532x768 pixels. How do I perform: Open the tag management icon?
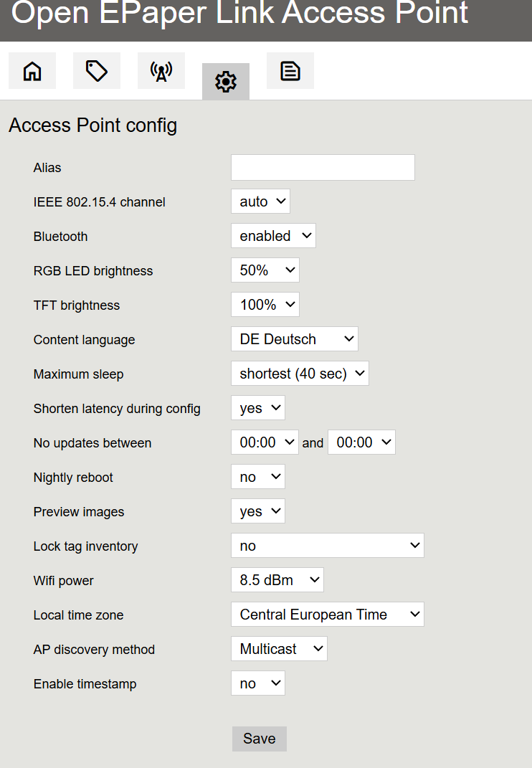[96, 70]
